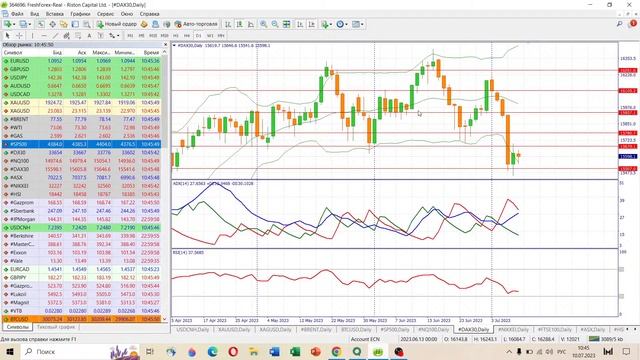Screen dimensions: 640x360
Task: Zoom out of the chart
Action: click(x=275, y=24)
